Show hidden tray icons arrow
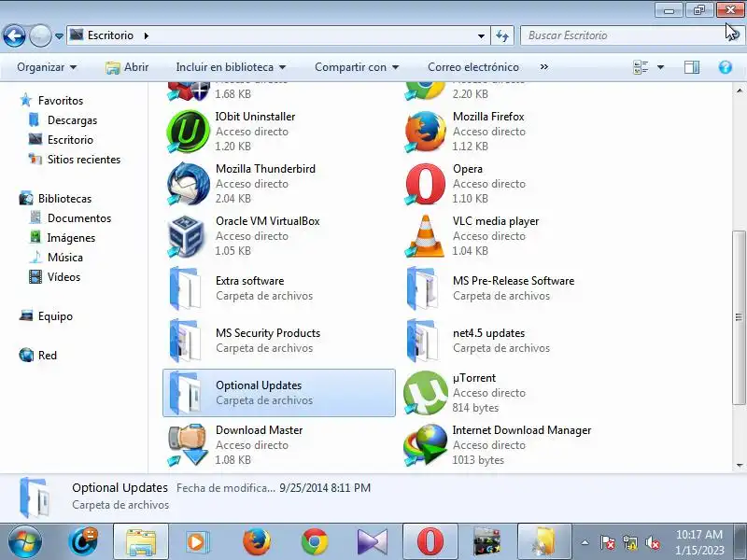Image resolution: width=747 pixels, height=560 pixels. pos(585,542)
